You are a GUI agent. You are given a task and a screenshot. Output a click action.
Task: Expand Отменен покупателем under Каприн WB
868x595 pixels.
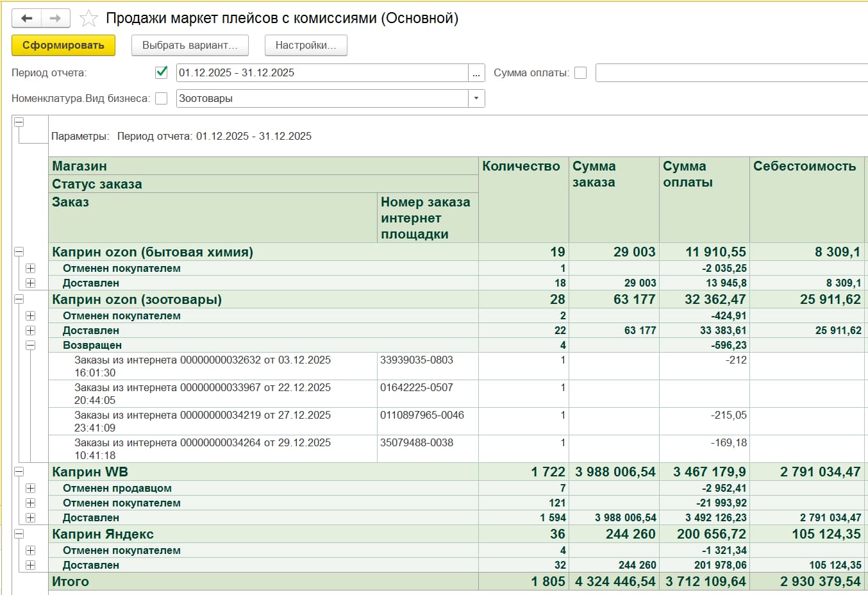(30, 503)
